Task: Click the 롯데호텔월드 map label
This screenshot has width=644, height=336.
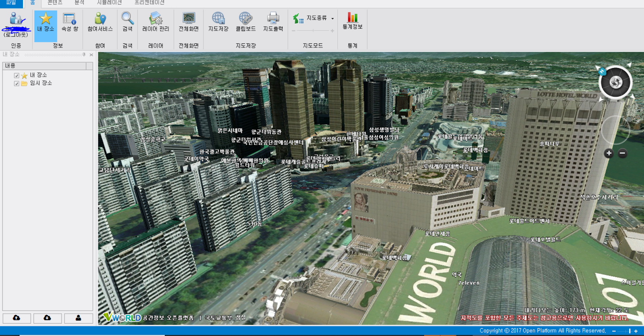Action: 545,240
